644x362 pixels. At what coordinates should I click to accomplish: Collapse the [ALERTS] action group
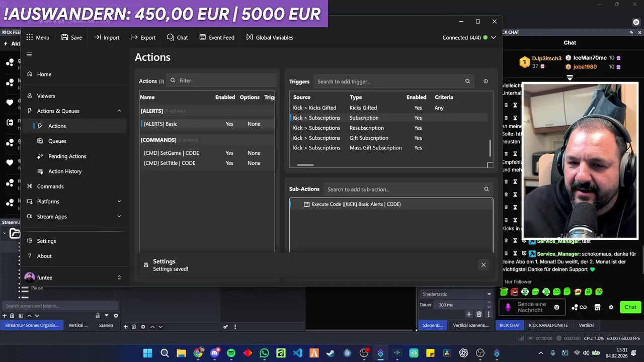(x=207, y=111)
